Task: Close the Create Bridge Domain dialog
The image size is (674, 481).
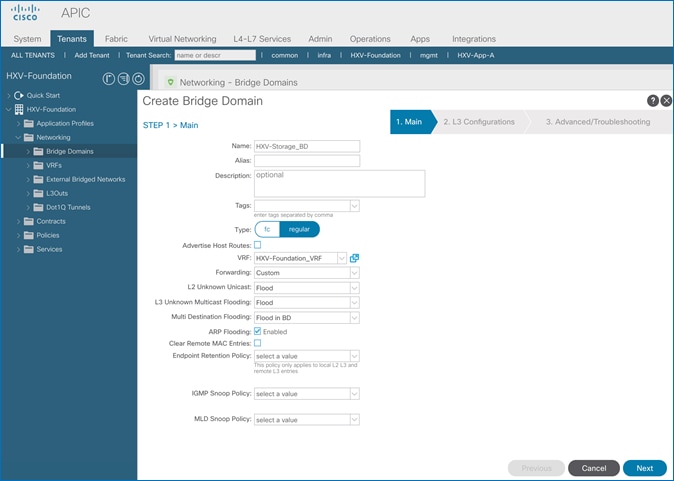Action: pos(666,101)
